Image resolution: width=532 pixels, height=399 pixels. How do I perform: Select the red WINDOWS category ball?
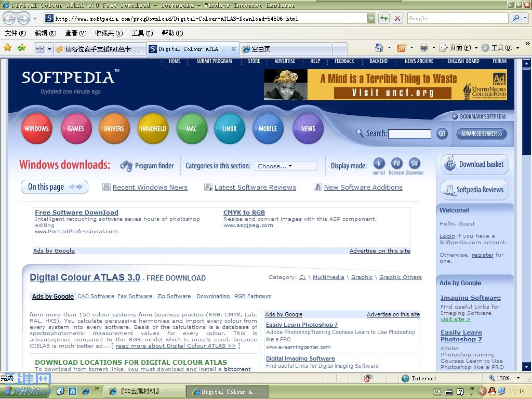click(x=37, y=129)
